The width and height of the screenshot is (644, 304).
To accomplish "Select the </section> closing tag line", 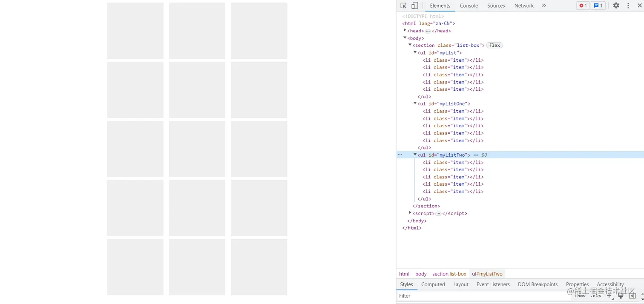I will [x=426, y=206].
